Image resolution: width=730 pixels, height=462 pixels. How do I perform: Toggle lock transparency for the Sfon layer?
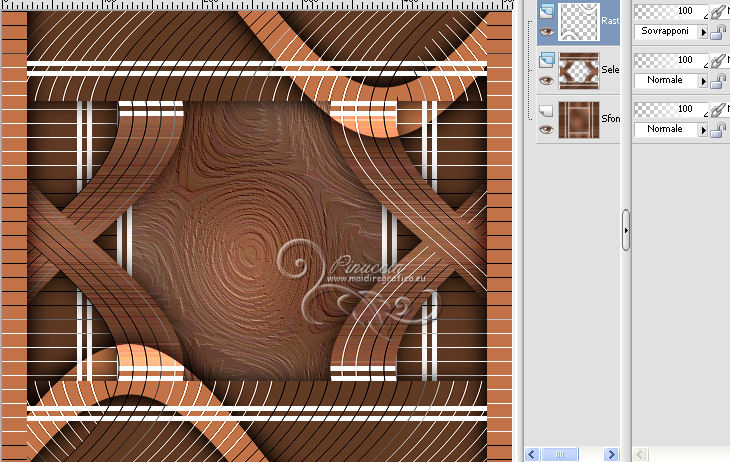719,130
